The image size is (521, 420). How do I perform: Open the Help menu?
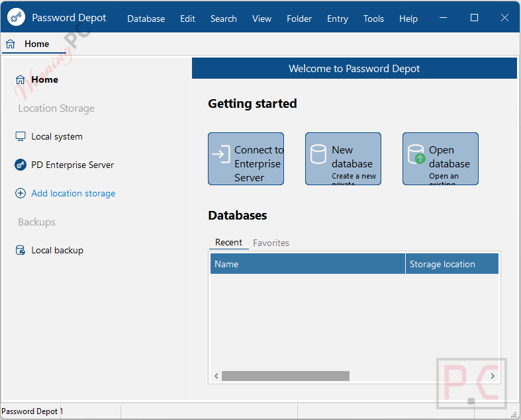(x=408, y=19)
